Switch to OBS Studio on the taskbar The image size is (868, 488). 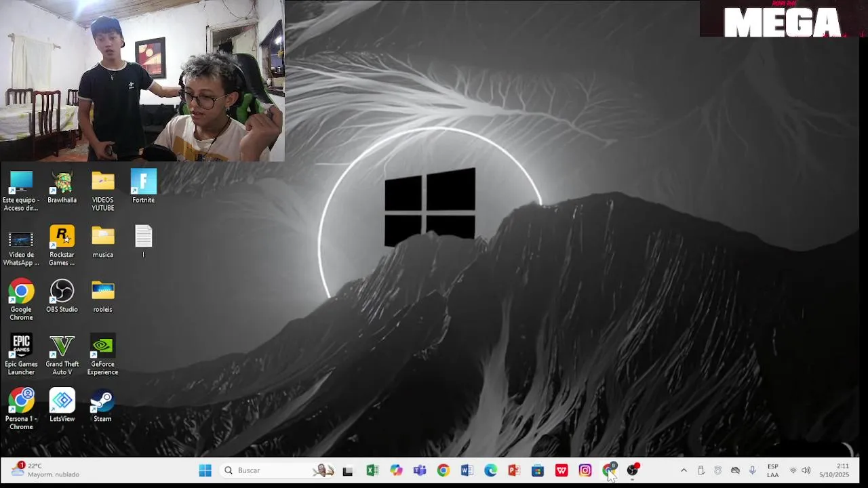point(633,470)
